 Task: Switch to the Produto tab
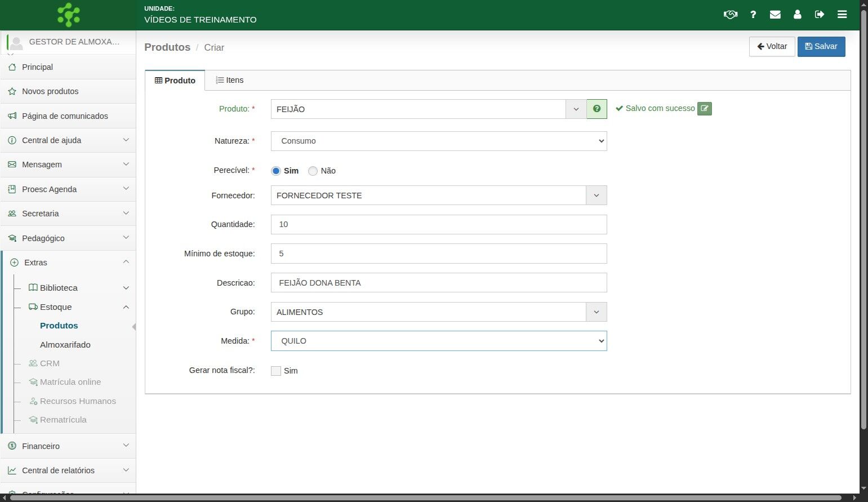(175, 81)
